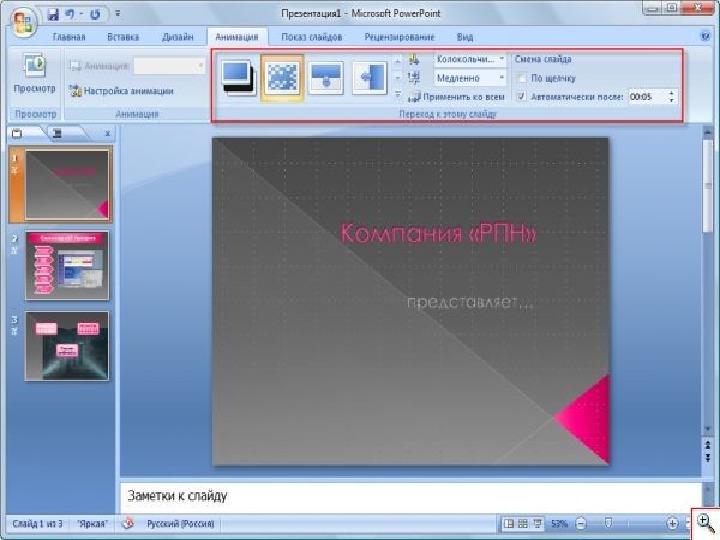Open the Рецензирование tab
Image resolution: width=720 pixels, height=540 pixels.
click(x=399, y=37)
